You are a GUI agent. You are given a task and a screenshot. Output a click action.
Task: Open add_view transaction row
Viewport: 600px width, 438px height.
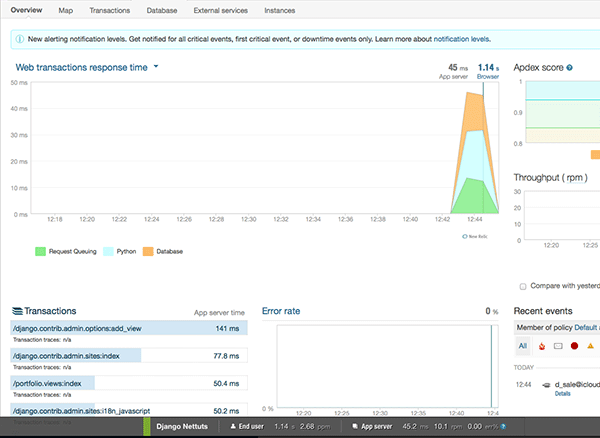point(129,328)
